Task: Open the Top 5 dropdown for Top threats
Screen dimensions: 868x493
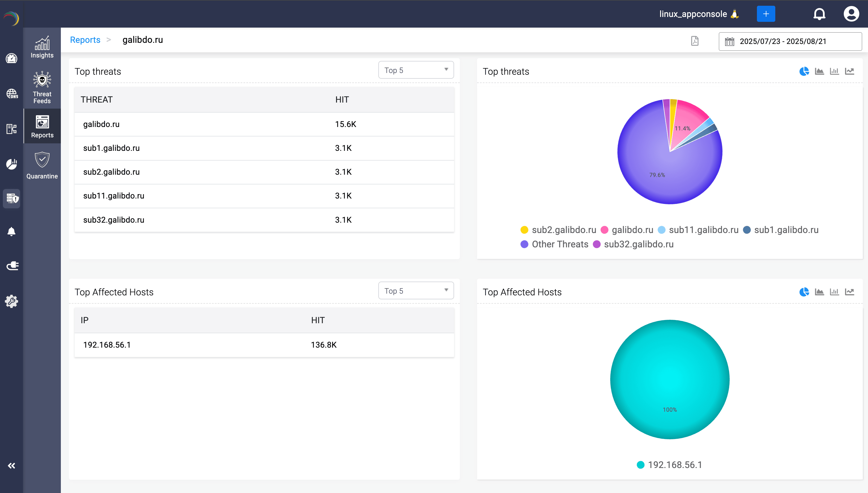Action: click(x=416, y=70)
